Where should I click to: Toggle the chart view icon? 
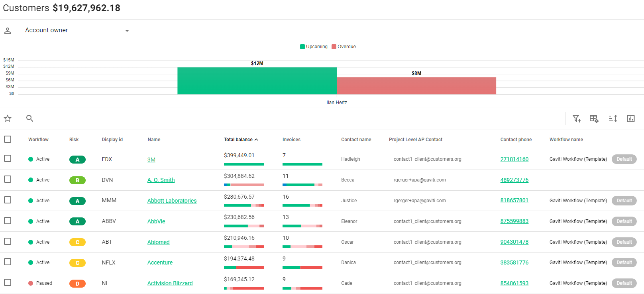click(630, 118)
